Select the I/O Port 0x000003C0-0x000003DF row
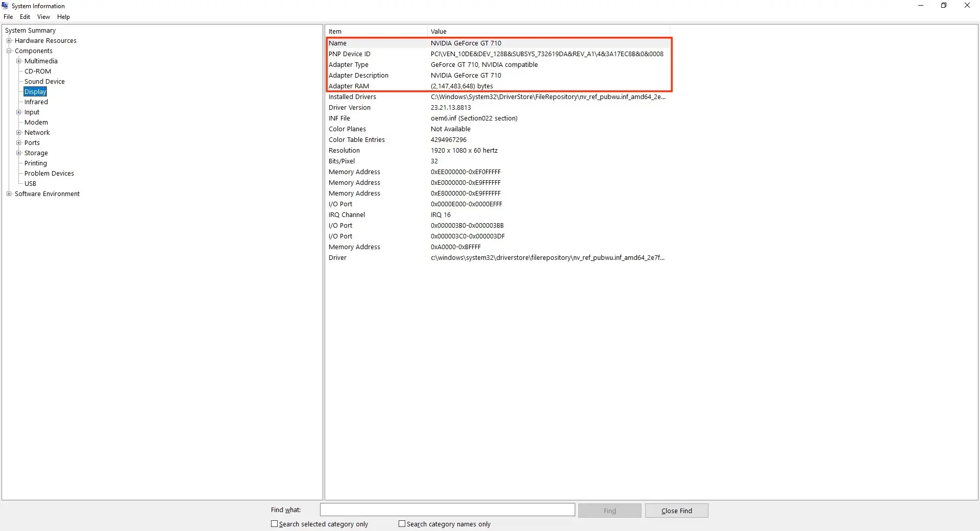The width and height of the screenshot is (980, 531). click(x=498, y=236)
